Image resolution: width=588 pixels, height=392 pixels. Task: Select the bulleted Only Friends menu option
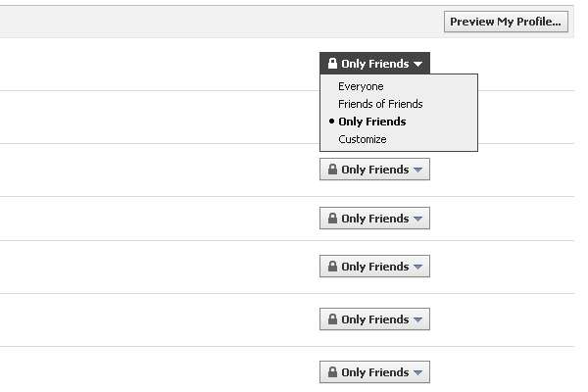[x=372, y=122]
